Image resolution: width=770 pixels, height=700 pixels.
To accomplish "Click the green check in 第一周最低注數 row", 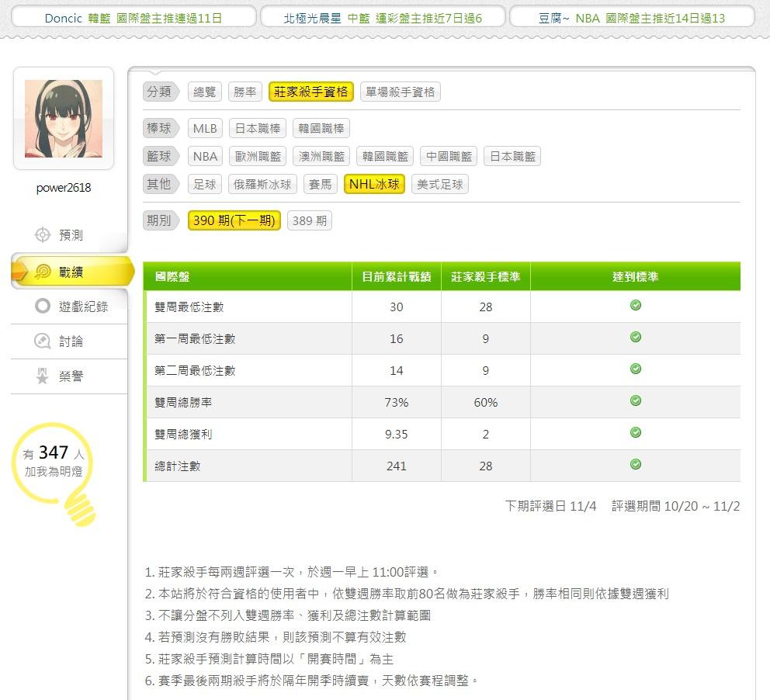I will point(636,338).
